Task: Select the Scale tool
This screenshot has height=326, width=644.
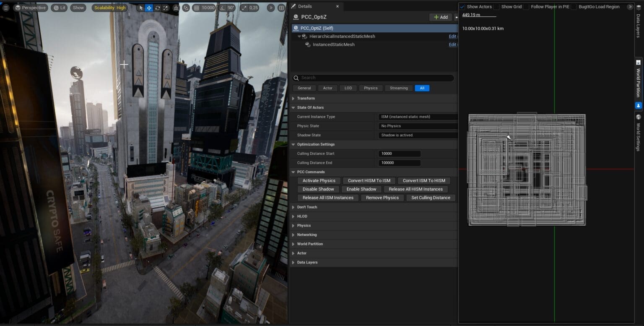Action: pyautogui.click(x=166, y=8)
